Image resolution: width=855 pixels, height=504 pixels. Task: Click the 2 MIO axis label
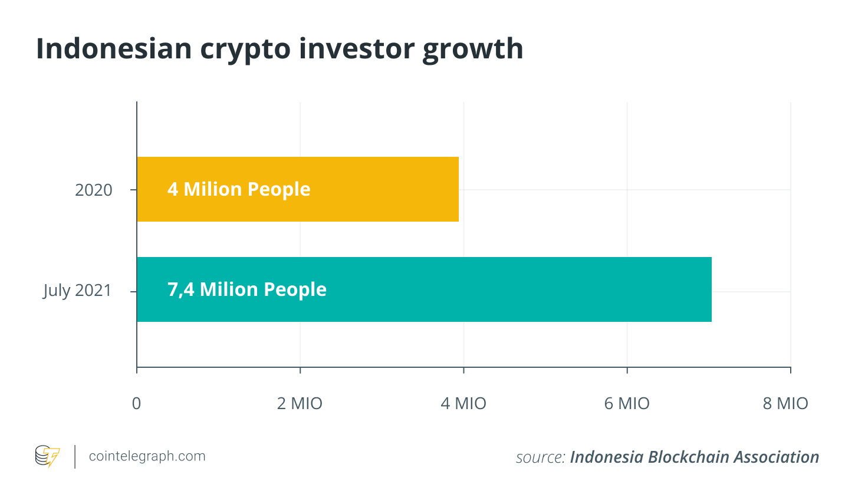[300, 403]
